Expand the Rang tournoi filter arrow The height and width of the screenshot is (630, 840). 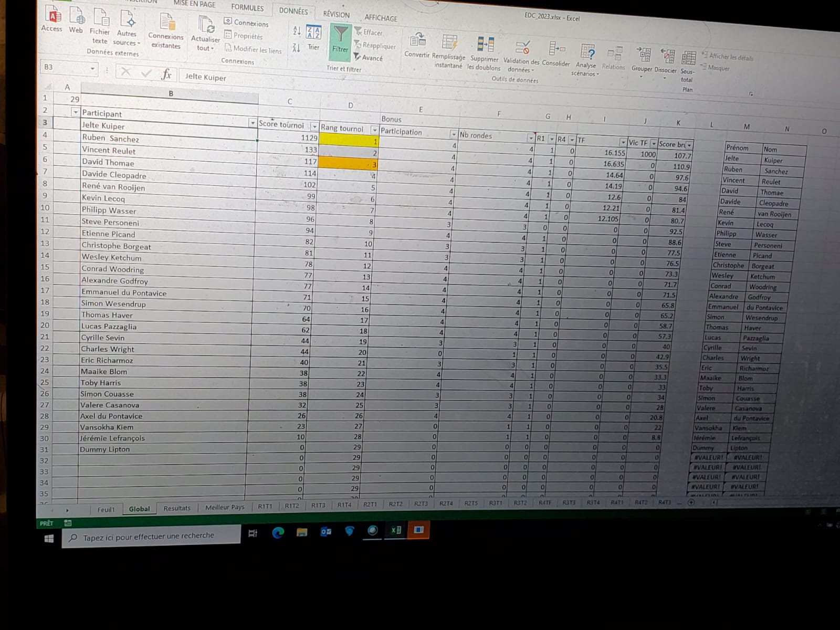coord(374,130)
